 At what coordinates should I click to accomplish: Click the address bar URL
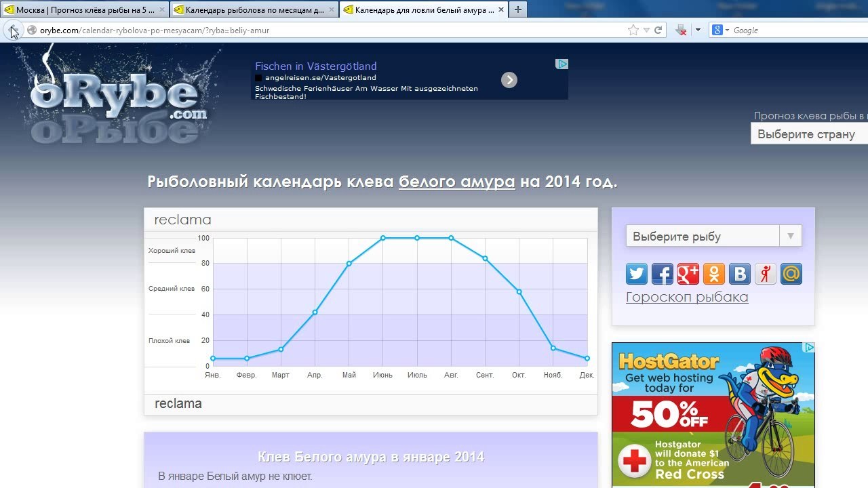pos(155,30)
